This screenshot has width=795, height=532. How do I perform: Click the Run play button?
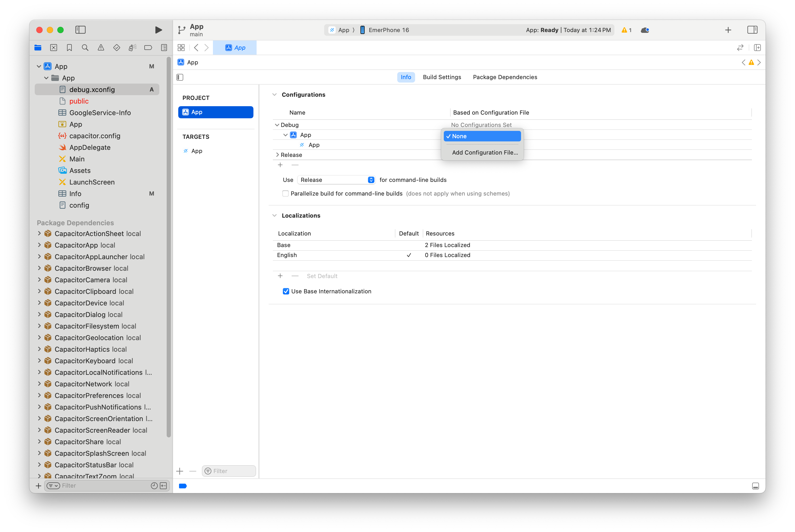click(158, 30)
